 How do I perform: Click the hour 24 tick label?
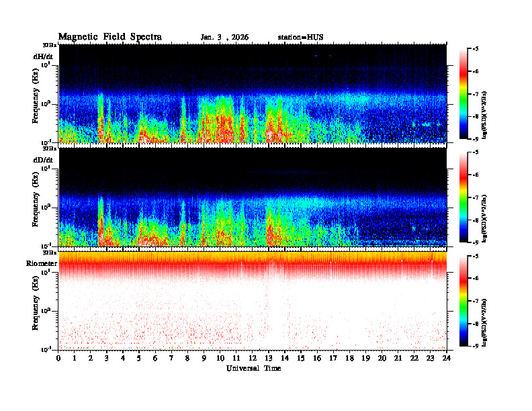(447, 359)
